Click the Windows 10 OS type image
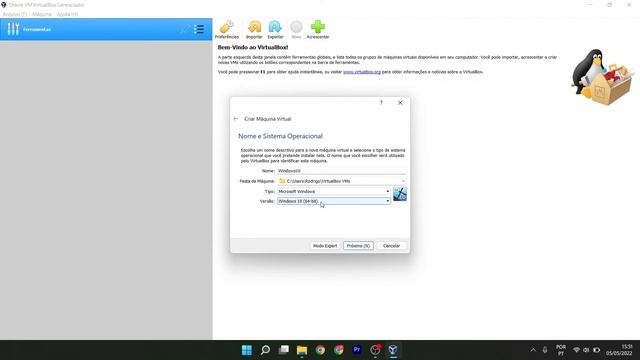 (400, 194)
